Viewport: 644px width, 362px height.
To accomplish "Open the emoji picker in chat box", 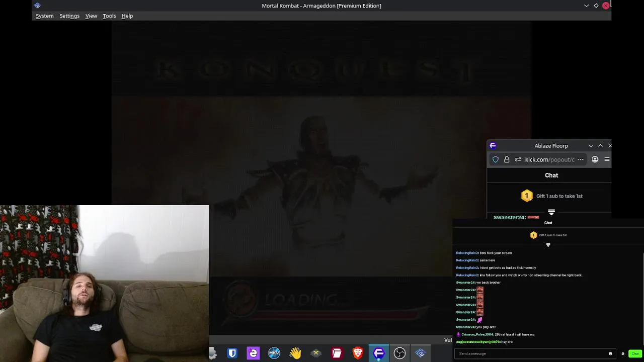I will [x=610, y=353].
